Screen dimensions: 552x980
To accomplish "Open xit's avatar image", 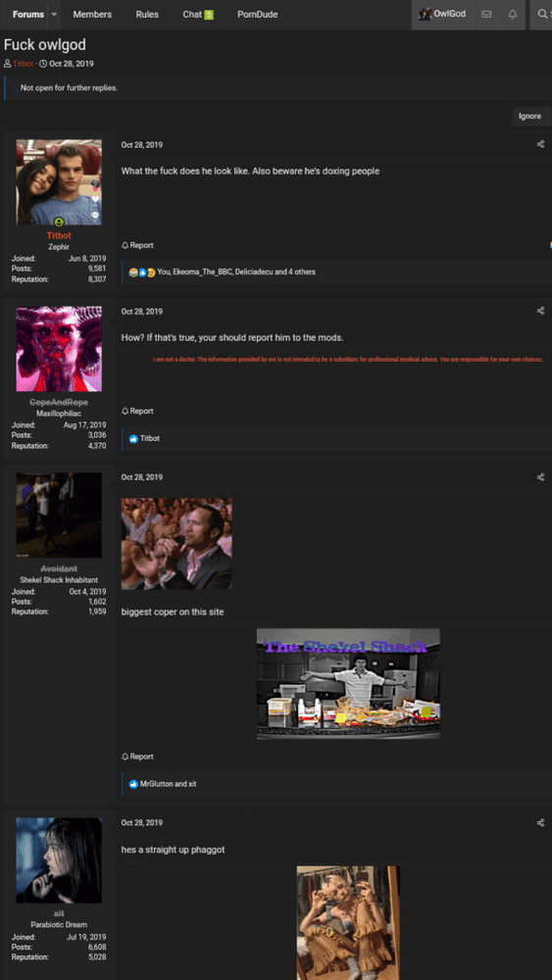I will point(59,860).
